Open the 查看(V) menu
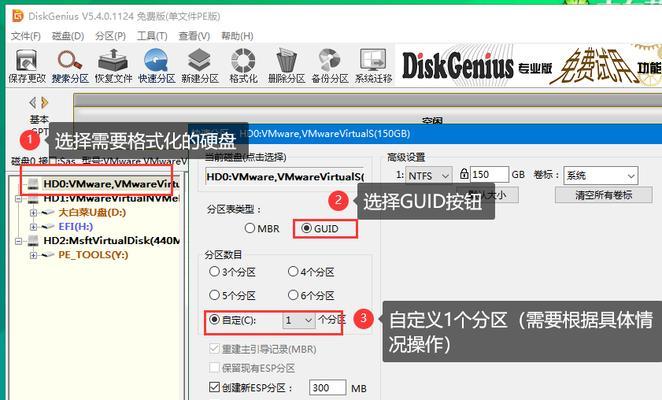 pyautogui.click(x=194, y=36)
